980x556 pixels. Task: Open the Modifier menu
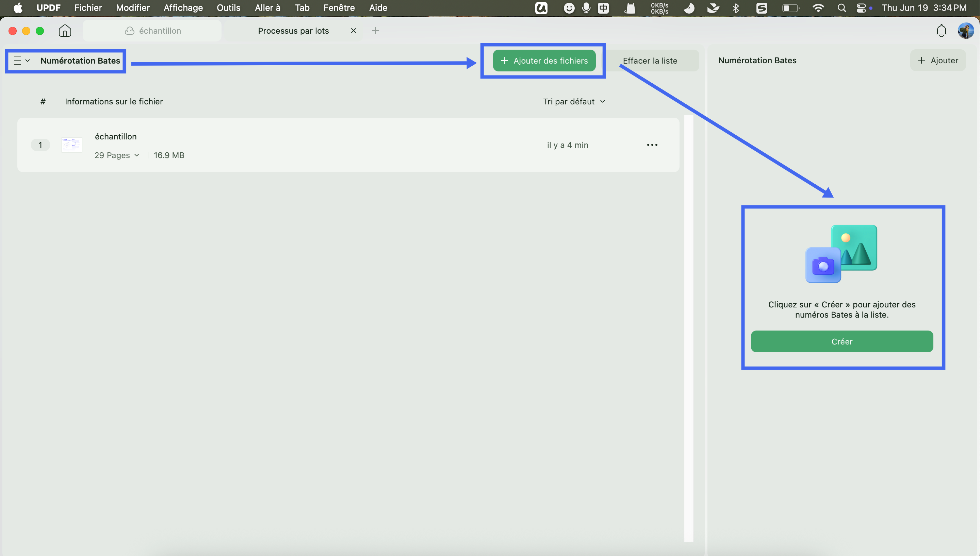click(x=133, y=7)
